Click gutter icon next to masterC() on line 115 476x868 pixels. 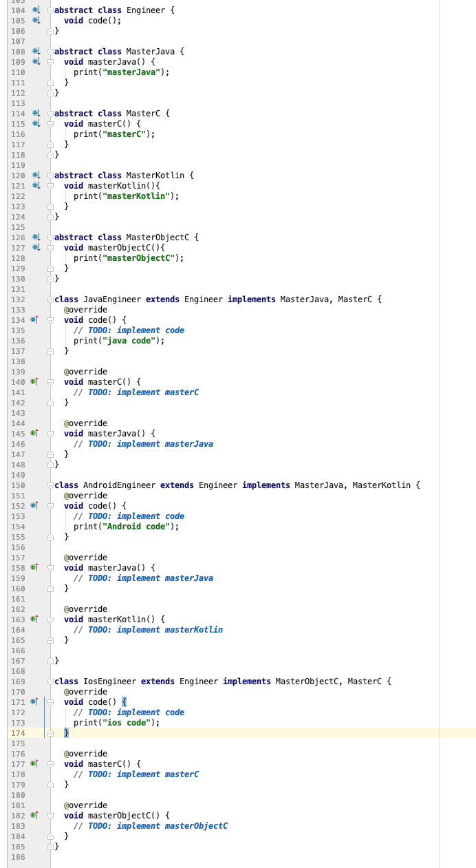click(x=36, y=124)
